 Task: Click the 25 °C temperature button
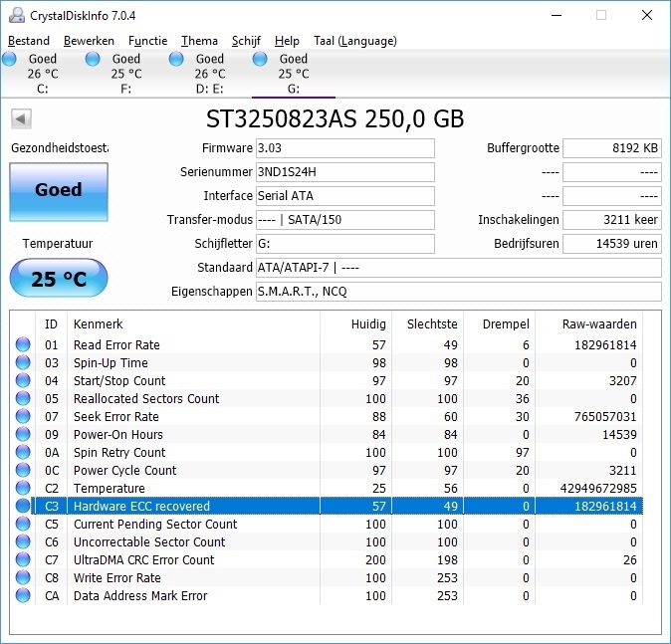[x=59, y=278]
